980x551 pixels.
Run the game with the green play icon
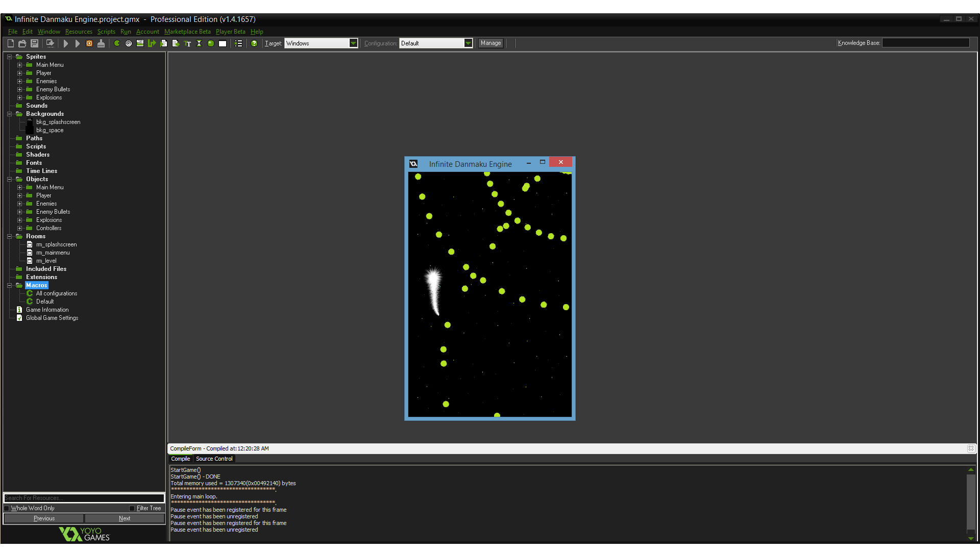pyautogui.click(x=66, y=43)
